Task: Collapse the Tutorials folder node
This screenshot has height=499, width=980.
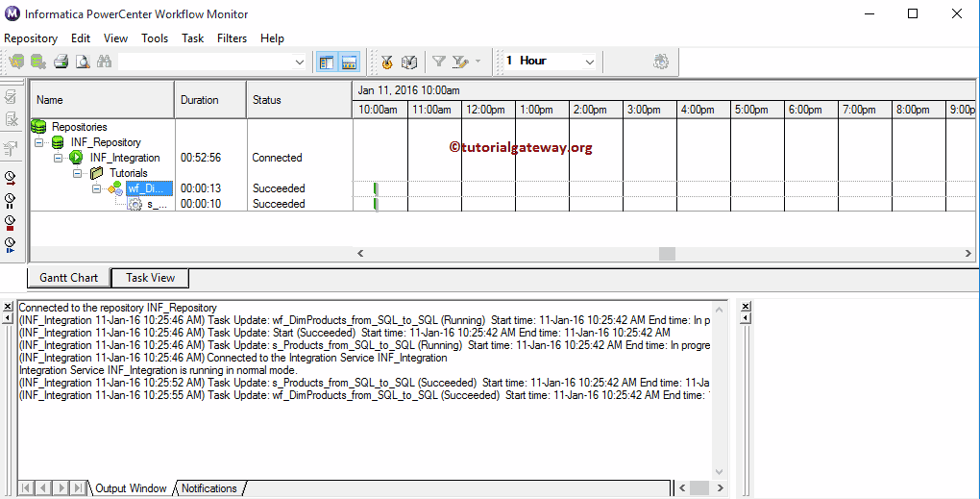Action: pyautogui.click(x=77, y=173)
